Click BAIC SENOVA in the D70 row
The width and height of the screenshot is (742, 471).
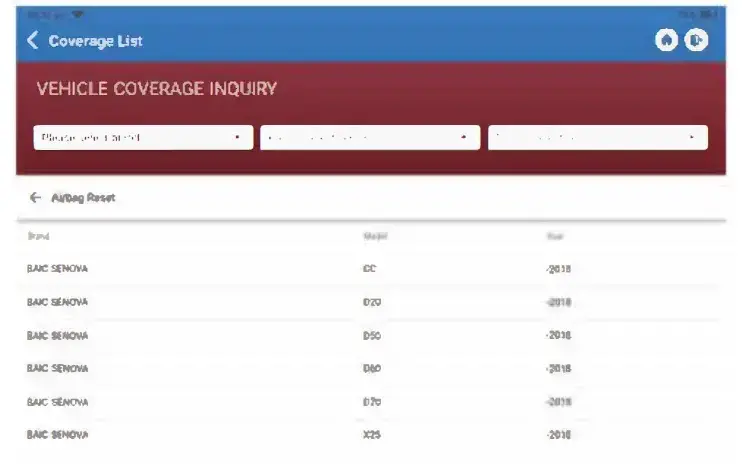(x=57, y=402)
